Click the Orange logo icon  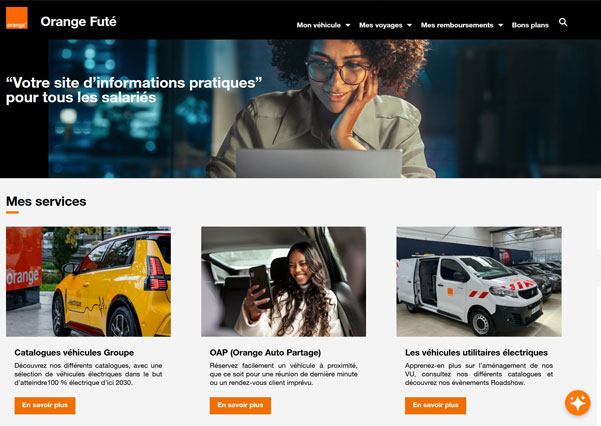click(x=17, y=18)
